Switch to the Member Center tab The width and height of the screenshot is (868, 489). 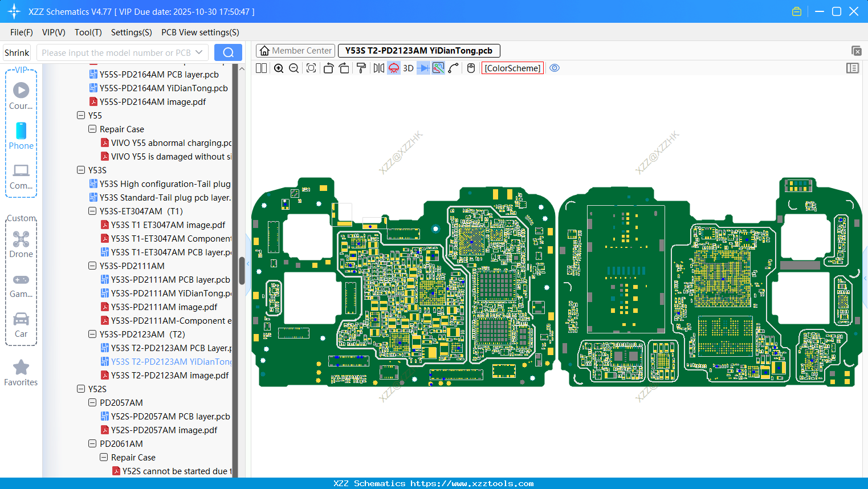(296, 51)
